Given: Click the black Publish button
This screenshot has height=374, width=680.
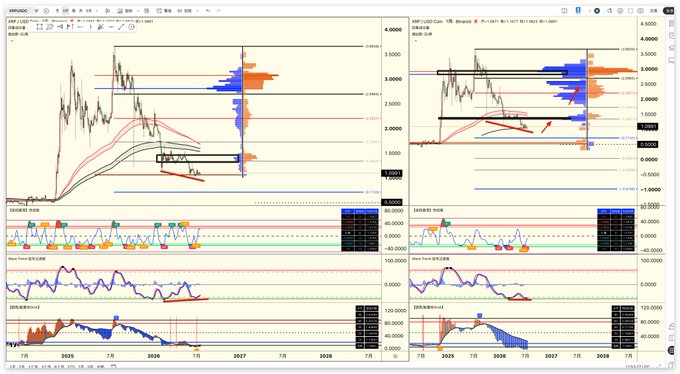Looking at the screenshot, I should 668,11.
